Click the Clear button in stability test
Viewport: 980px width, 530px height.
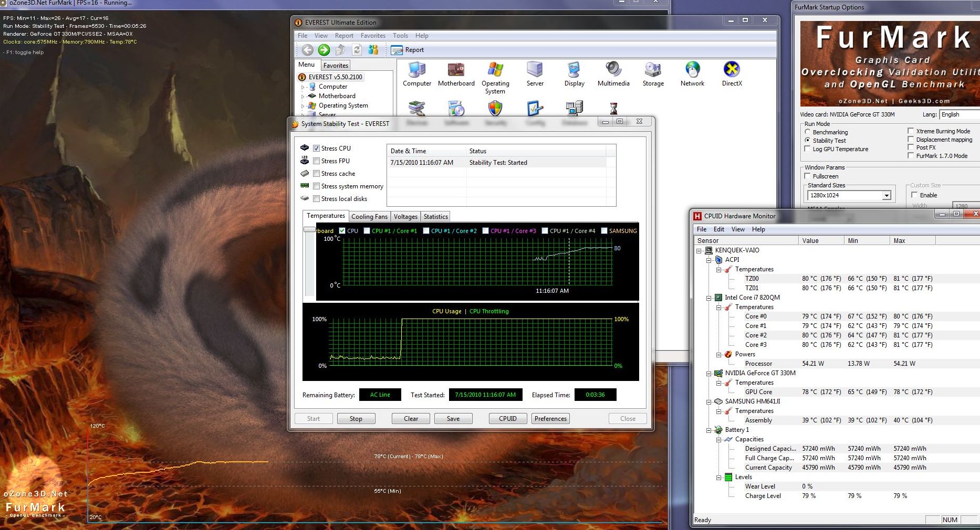(x=411, y=419)
